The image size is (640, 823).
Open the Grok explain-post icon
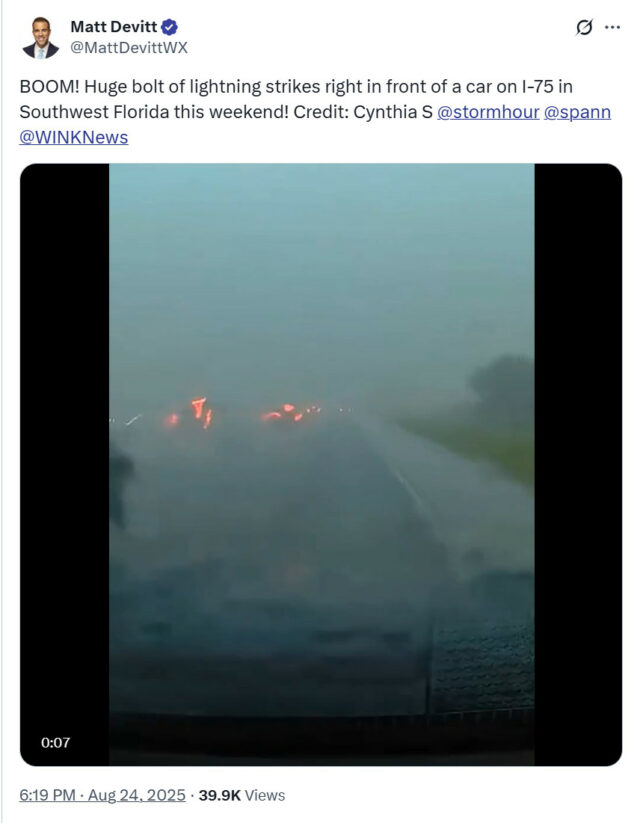584,27
